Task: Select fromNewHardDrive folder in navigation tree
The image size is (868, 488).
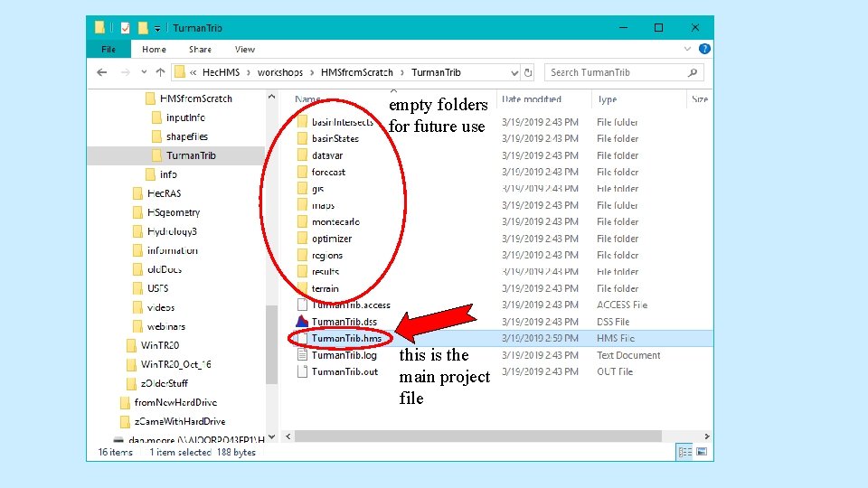Action: (175, 402)
